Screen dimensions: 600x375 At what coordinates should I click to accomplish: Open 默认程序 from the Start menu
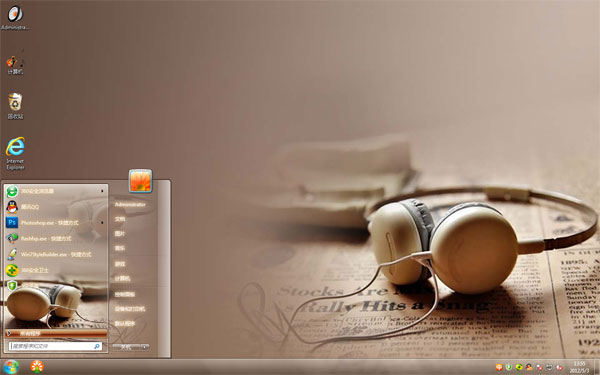click(125, 324)
